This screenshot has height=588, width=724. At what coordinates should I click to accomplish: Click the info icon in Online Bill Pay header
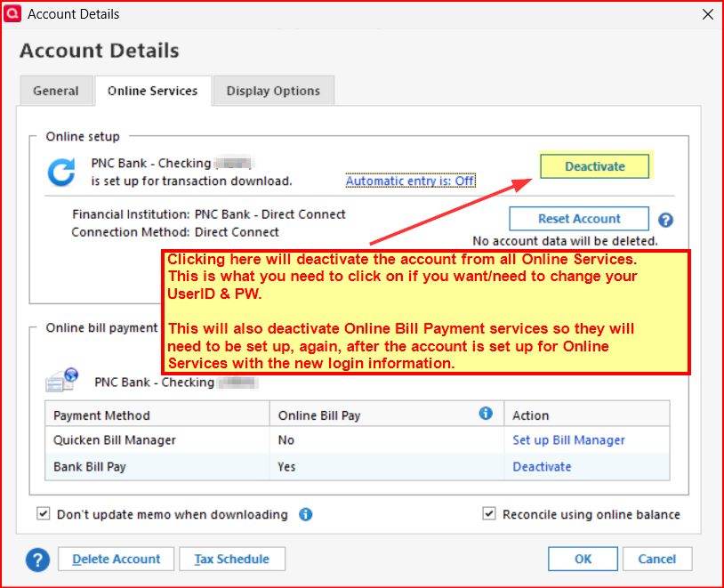point(486,414)
